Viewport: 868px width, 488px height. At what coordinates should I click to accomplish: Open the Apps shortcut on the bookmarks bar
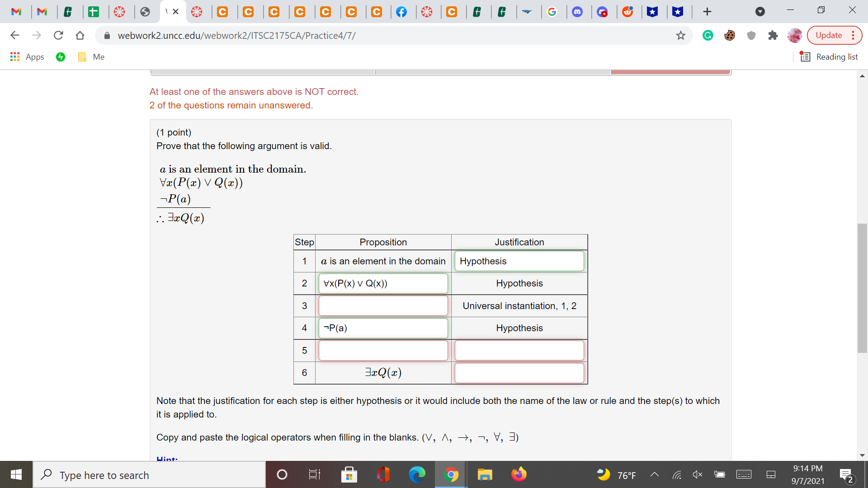[x=27, y=57]
